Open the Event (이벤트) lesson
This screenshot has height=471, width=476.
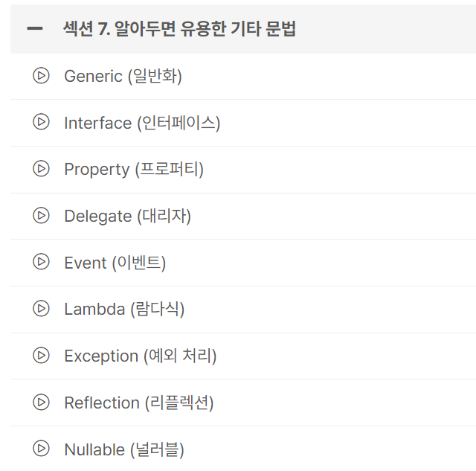click(x=115, y=263)
